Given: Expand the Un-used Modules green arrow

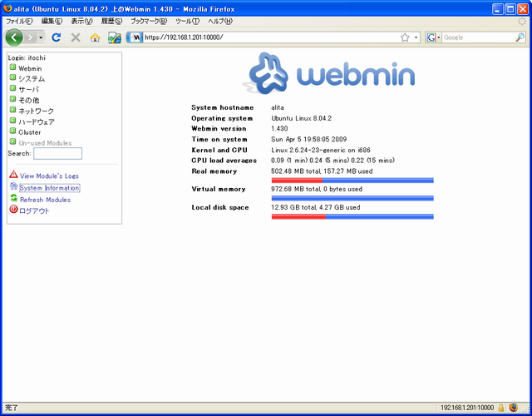Looking at the screenshot, I should click(x=13, y=141).
